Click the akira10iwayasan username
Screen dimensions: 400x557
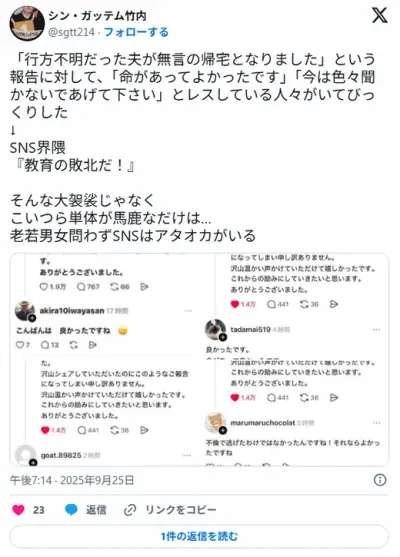[72, 311]
